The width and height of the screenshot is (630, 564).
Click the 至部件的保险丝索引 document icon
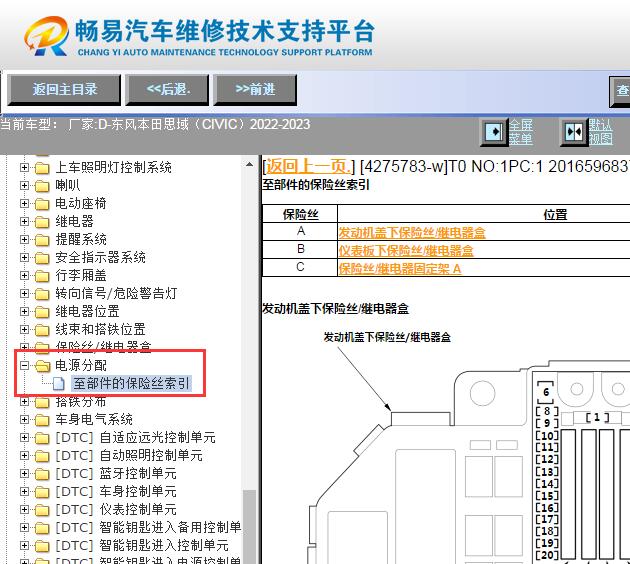[x=59, y=384]
